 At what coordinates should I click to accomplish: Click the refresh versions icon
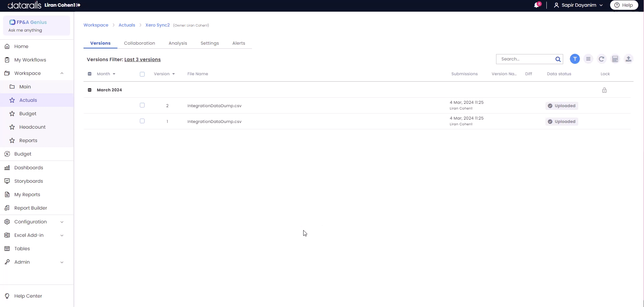pos(602,59)
